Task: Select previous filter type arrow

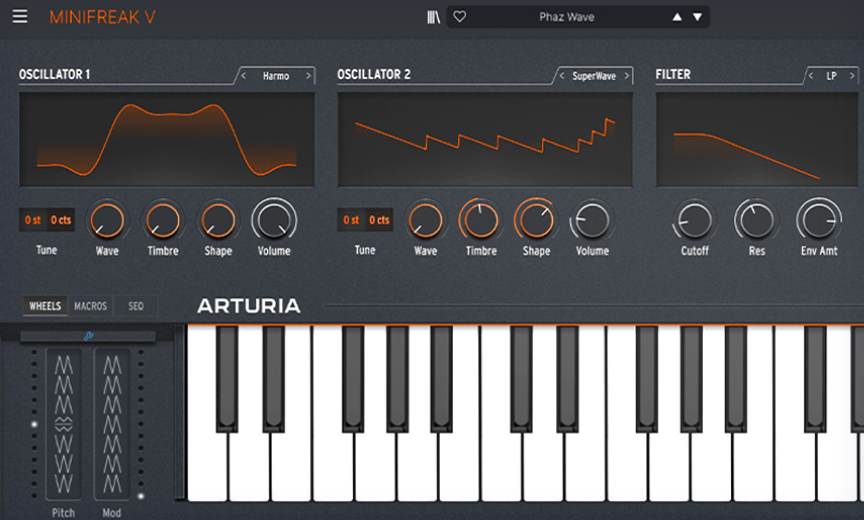Action: tap(811, 76)
